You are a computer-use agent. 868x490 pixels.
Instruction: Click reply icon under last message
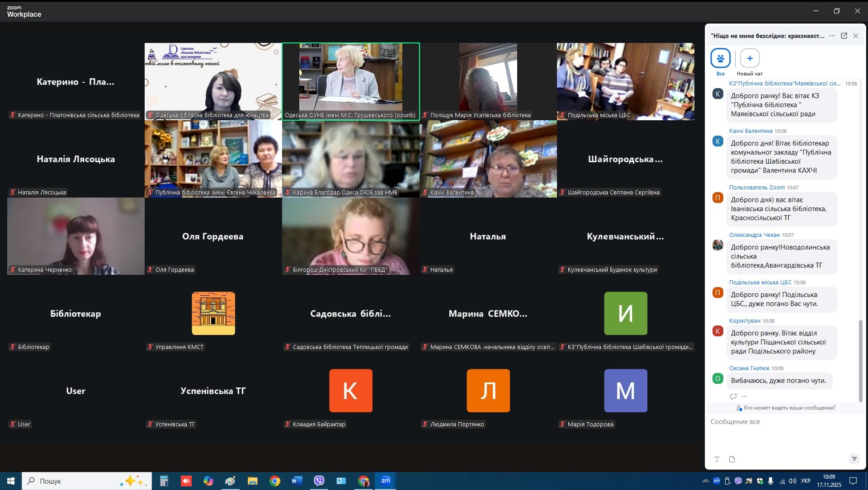pyautogui.click(x=733, y=396)
